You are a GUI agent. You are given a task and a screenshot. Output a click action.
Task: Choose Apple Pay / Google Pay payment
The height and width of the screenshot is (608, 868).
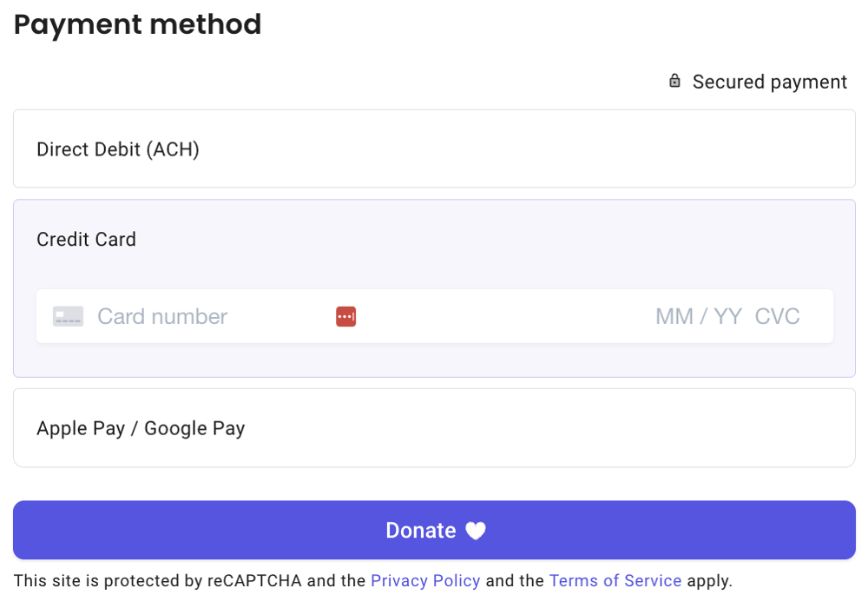point(141,427)
